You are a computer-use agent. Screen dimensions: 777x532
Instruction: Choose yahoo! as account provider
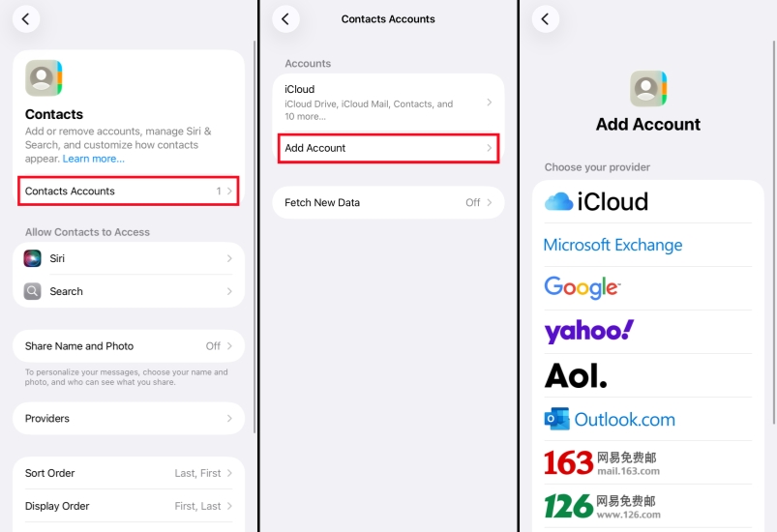point(647,332)
